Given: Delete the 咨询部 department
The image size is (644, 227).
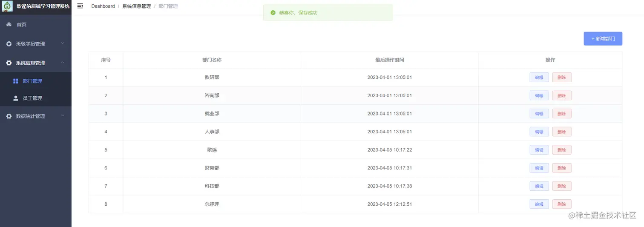Looking at the screenshot, I should coord(562,95).
